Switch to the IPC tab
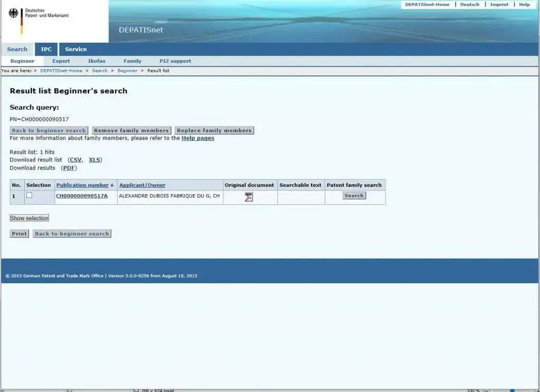 [46, 49]
